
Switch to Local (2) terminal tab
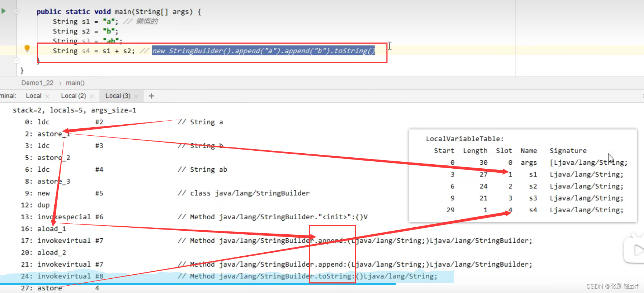(x=73, y=96)
